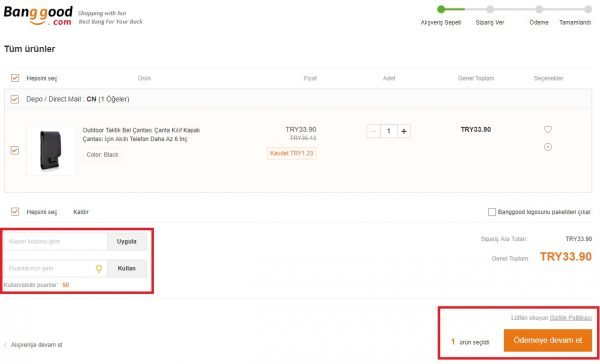Enable Banggood logosunu paketten çıkar checkbox
The height and width of the screenshot is (364, 600).
[492, 212]
